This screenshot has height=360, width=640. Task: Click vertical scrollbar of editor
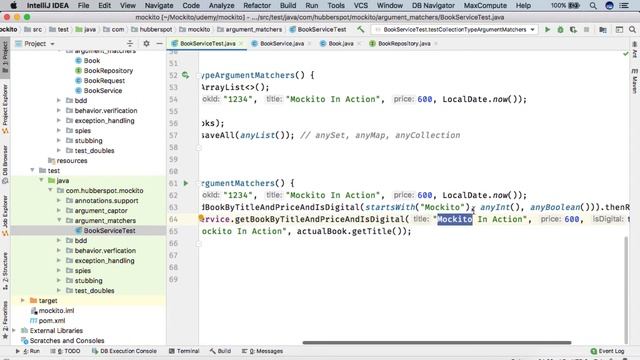pyautogui.click(x=627, y=290)
